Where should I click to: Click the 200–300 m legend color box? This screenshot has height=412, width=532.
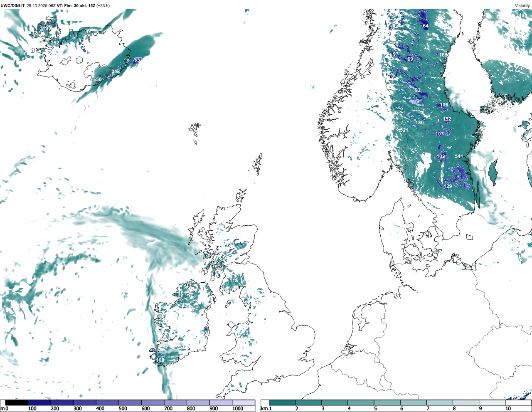point(62,402)
